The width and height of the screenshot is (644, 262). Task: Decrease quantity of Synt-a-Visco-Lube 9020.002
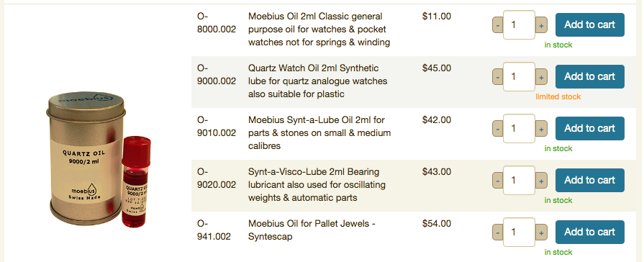coord(498,180)
